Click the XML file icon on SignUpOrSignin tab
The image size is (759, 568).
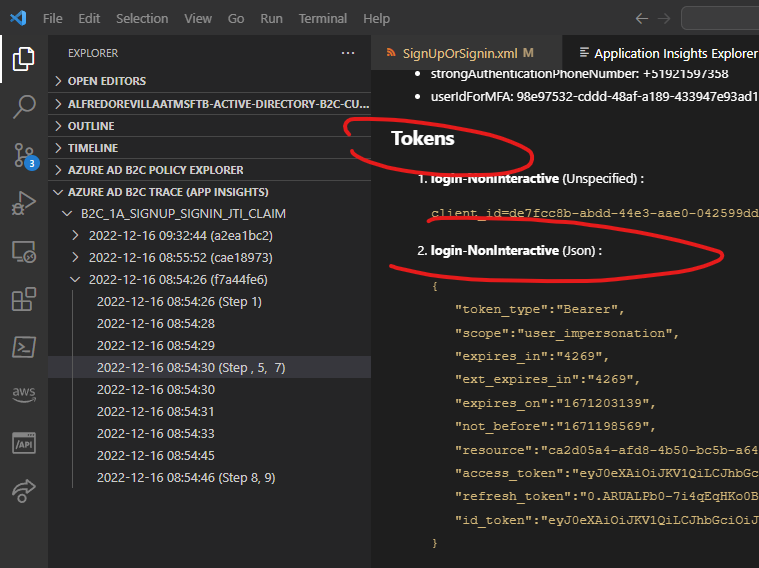pyautogui.click(x=391, y=53)
